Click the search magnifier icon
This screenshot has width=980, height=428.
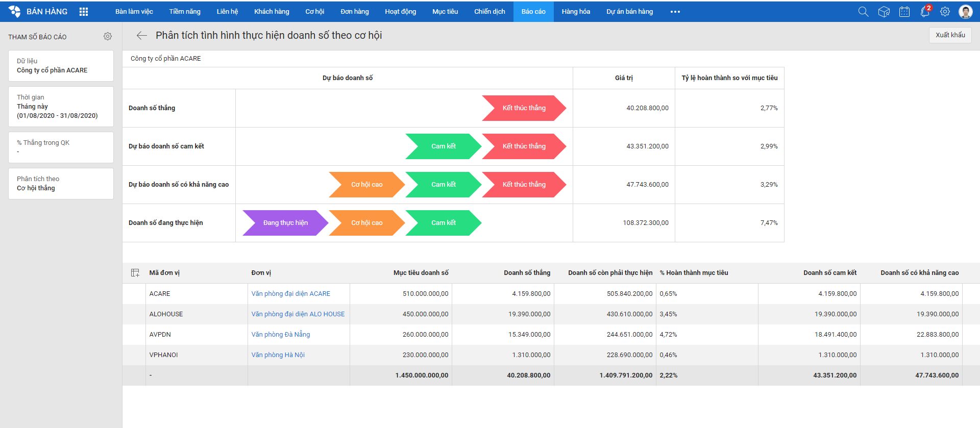(x=863, y=12)
